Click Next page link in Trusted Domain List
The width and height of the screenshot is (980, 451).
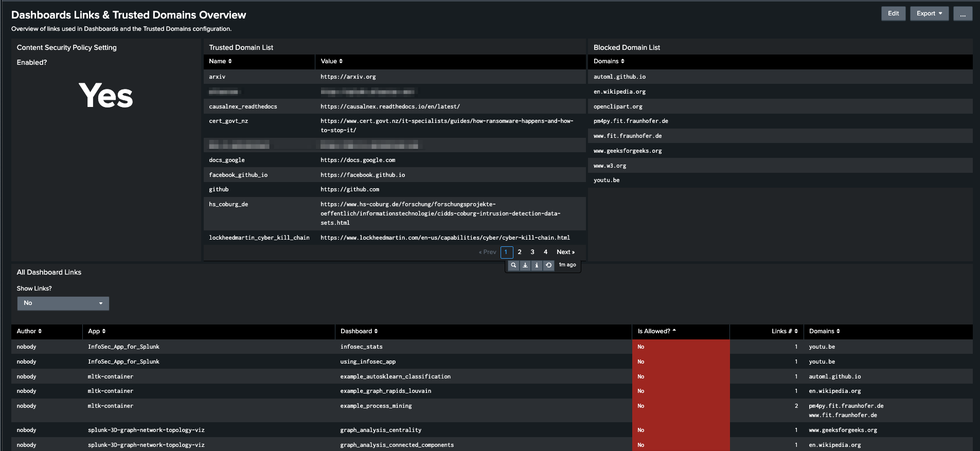coord(565,252)
